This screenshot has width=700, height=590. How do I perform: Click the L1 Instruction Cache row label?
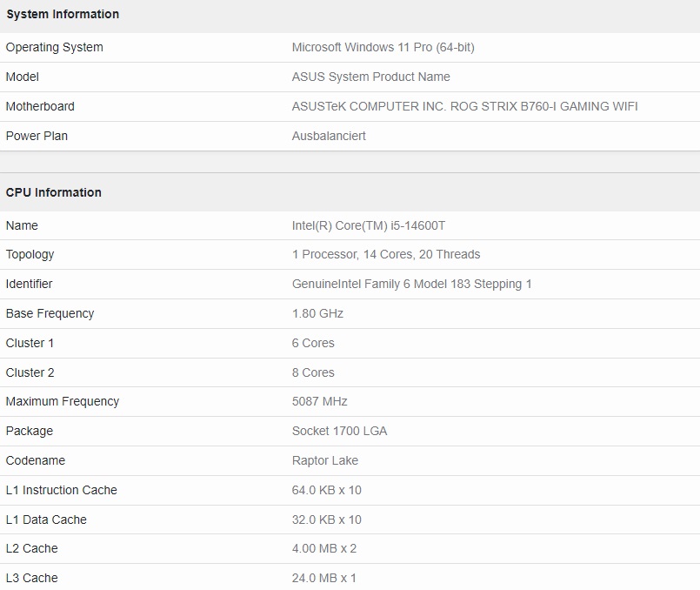click(x=62, y=490)
